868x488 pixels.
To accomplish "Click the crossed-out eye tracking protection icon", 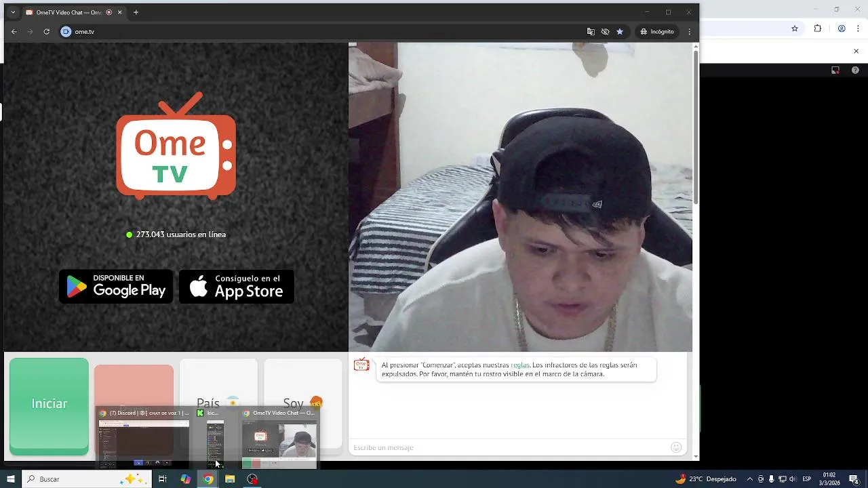I will tap(605, 31).
